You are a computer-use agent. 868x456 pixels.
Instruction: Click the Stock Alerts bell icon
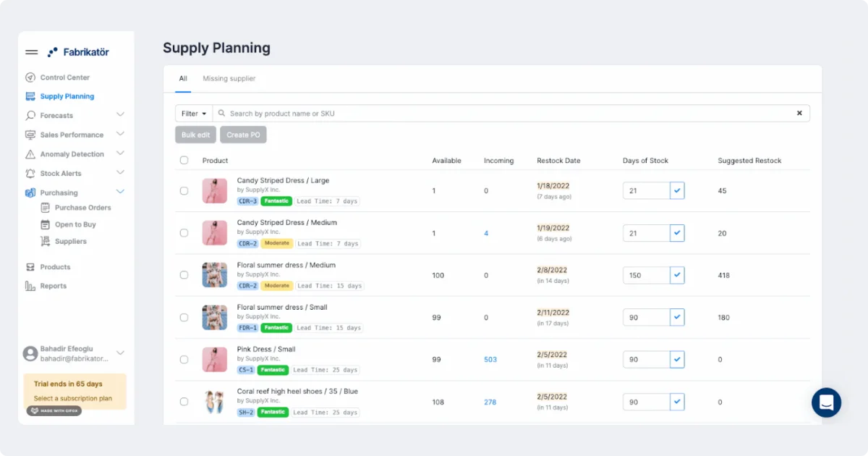30,174
